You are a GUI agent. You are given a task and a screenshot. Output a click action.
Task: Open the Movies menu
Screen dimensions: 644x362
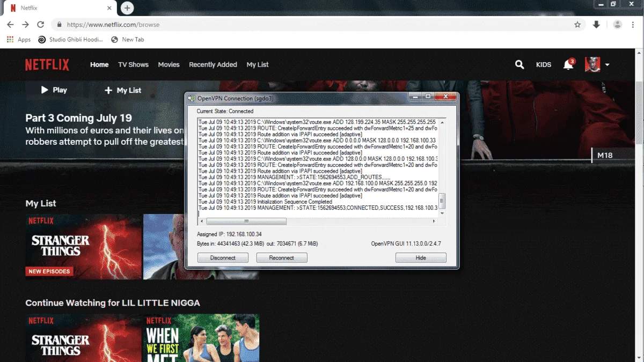169,64
